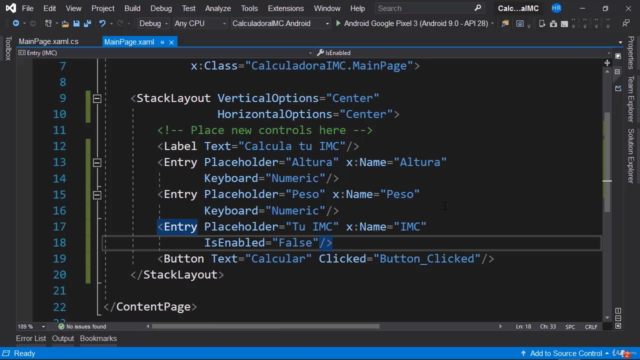Open the Properties side panel
This screenshot has width=640, height=360.
(631, 53)
